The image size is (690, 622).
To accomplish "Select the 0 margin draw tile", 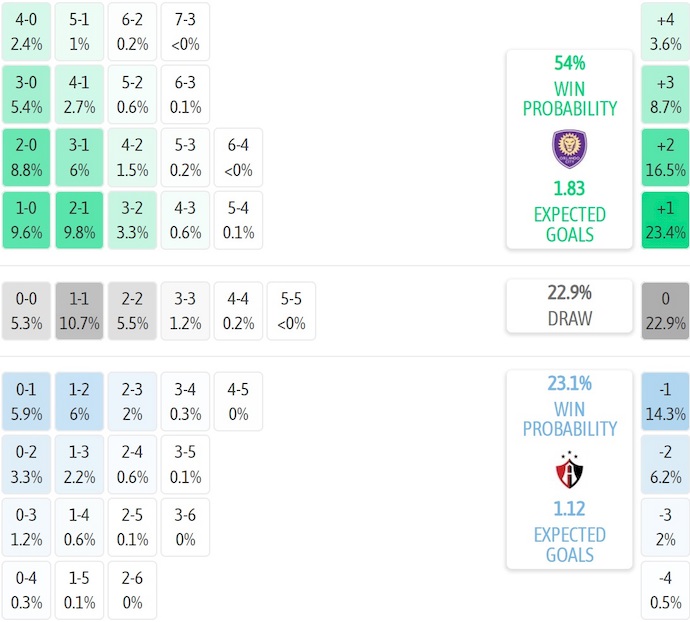I will [x=665, y=311].
